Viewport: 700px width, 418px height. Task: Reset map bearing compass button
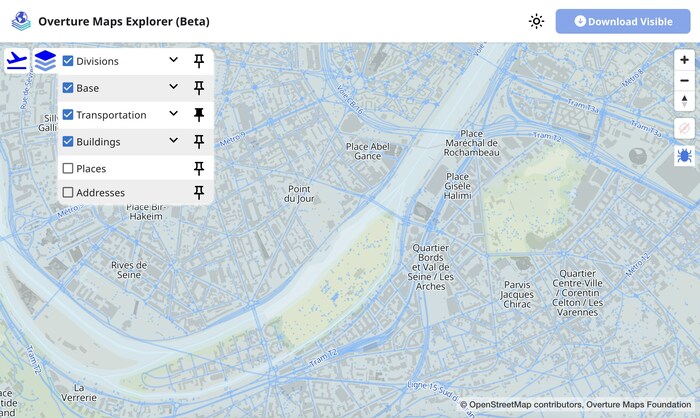[x=684, y=101]
